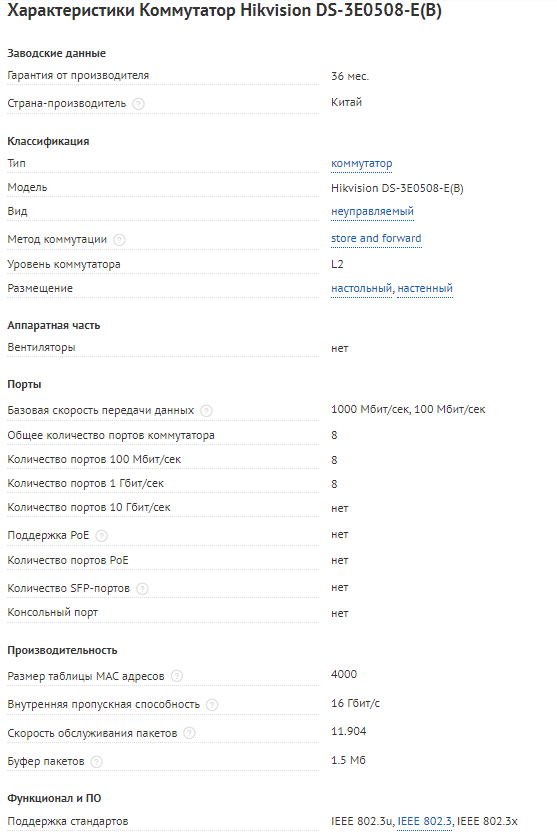Open help icon beside Метод коммутации
This screenshot has height=838, width=557.
point(119,240)
